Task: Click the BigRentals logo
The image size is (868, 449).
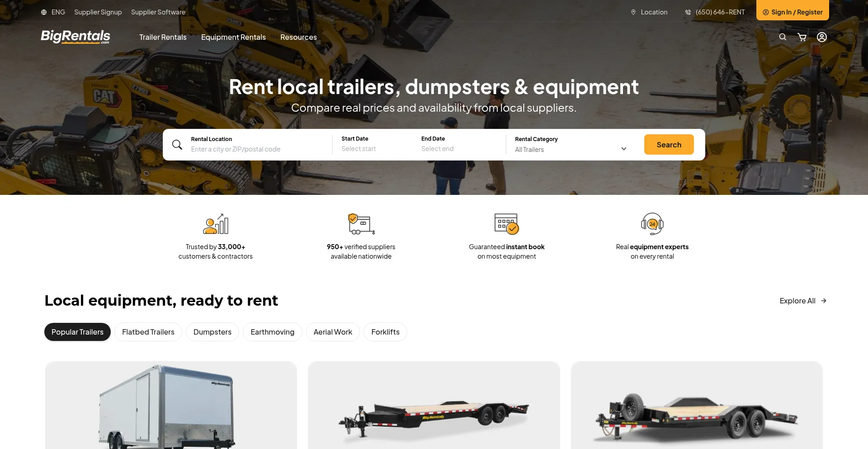Action: [75, 37]
